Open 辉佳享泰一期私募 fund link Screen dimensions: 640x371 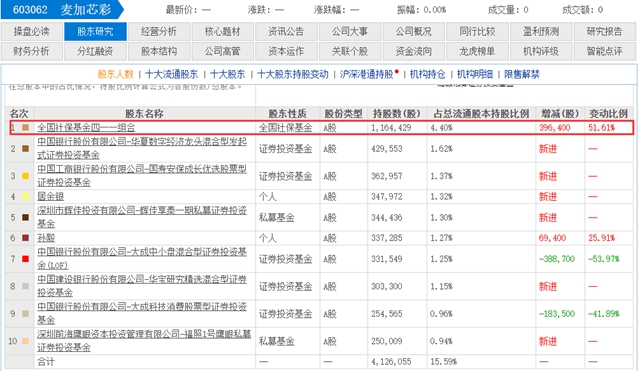(x=142, y=217)
